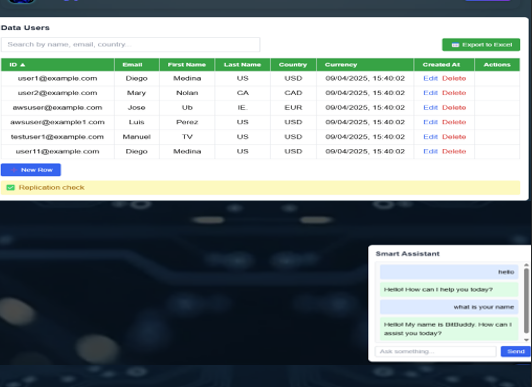Click the Manuel cell
Image resolution: width=532 pixels, height=387 pixels.
137,137
